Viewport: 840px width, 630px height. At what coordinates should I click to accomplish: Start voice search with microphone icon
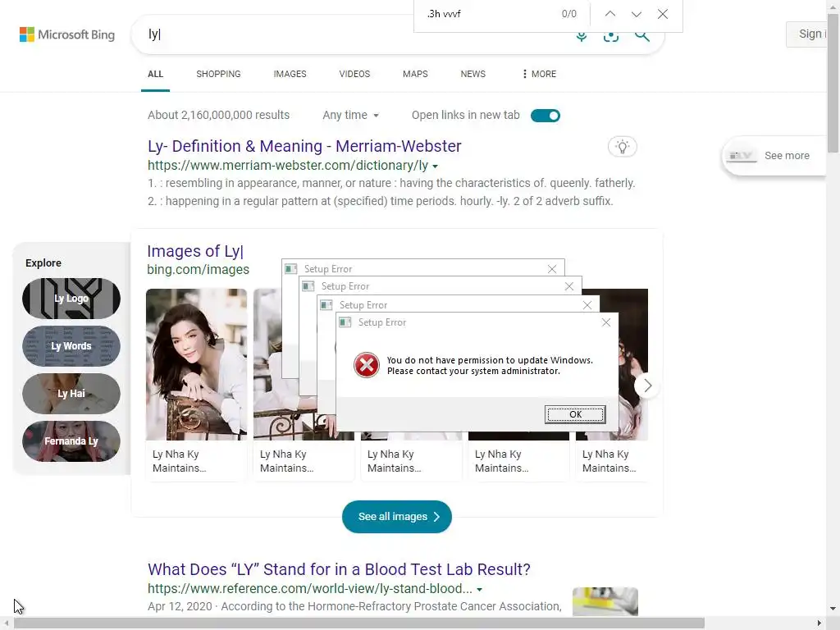pyautogui.click(x=582, y=36)
